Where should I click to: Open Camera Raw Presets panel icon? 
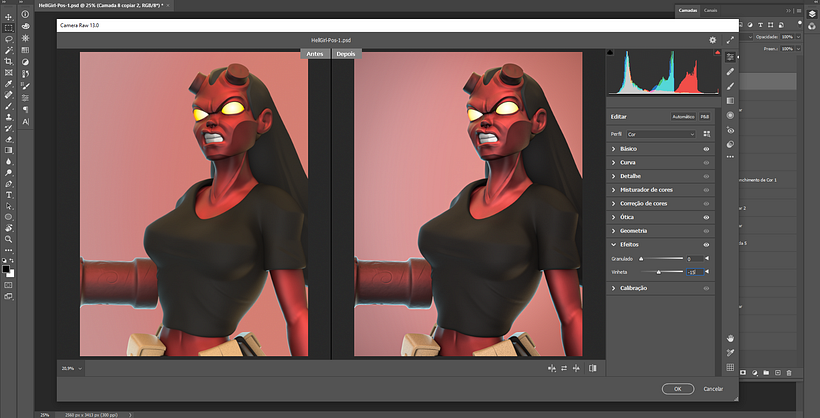pyautogui.click(x=731, y=144)
